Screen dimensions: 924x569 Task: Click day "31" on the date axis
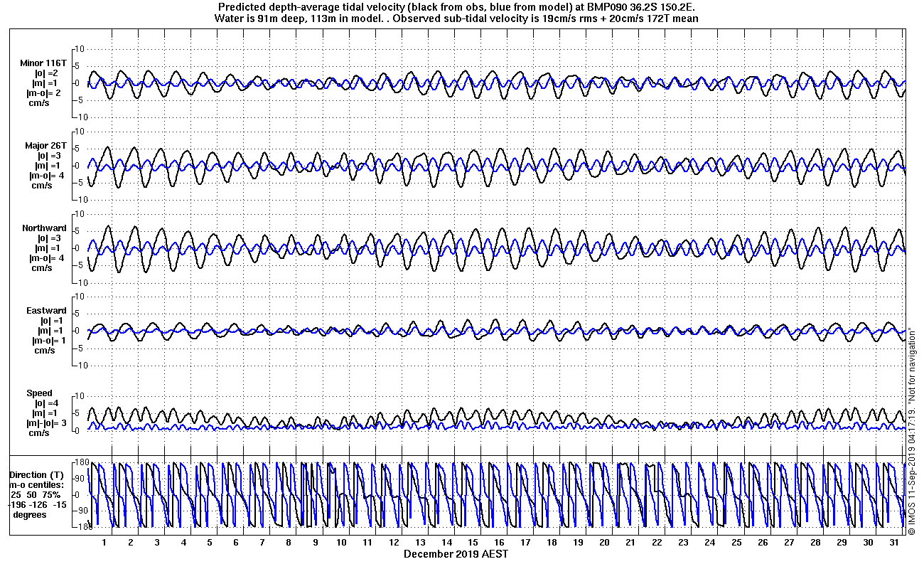click(x=893, y=542)
